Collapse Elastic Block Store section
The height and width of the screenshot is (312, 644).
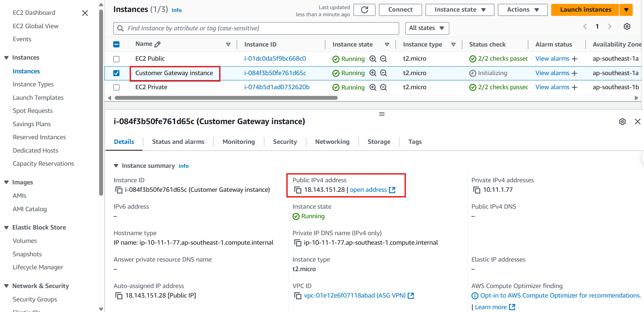pos(6,228)
